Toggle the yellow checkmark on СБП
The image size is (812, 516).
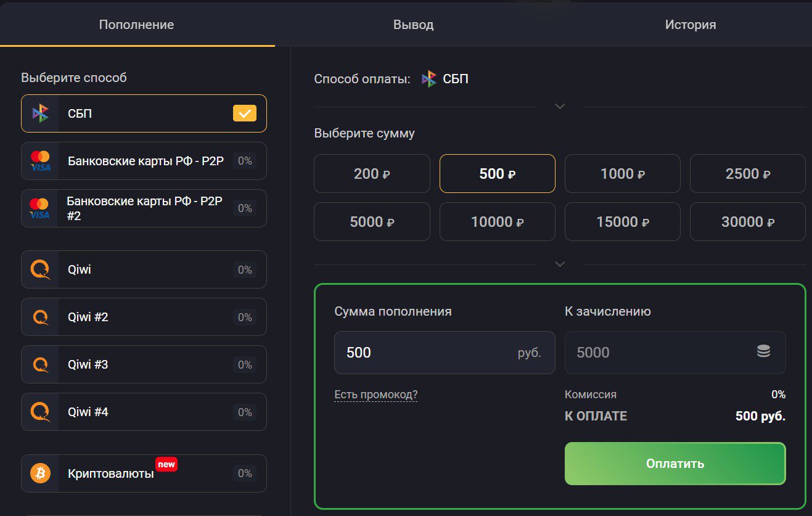click(x=245, y=113)
